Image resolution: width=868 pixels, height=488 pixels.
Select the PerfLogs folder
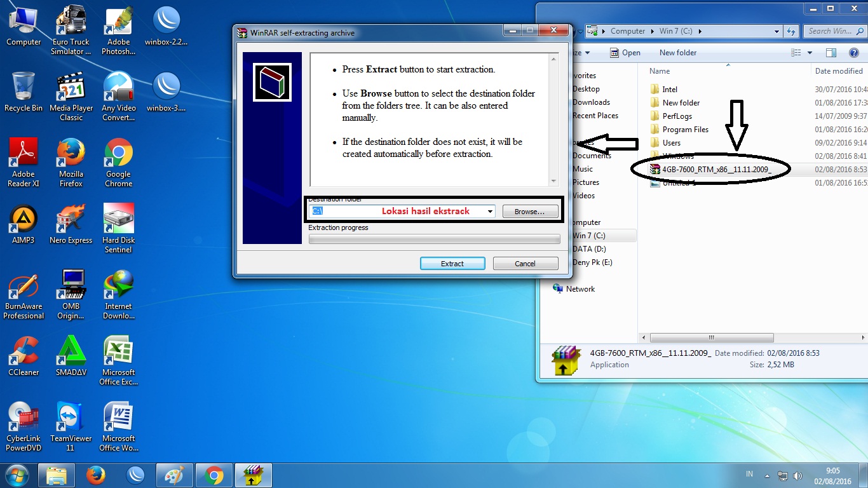pyautogui.click(x=677, y=116)
